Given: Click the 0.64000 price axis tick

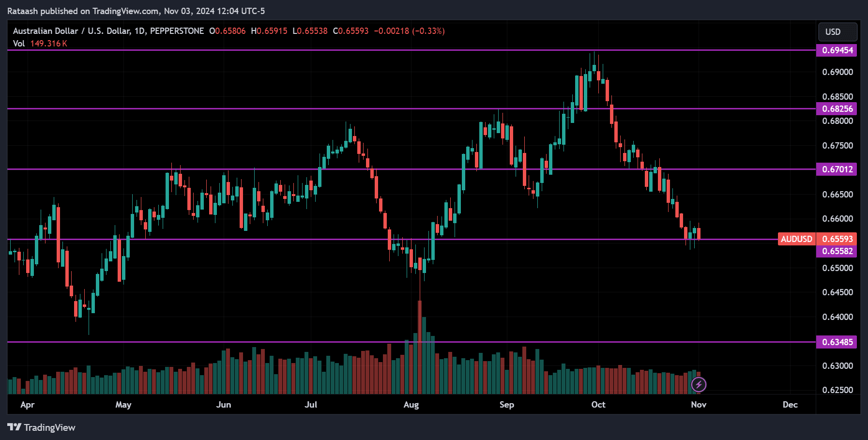Looking at the screenshot, I should 838,317.
